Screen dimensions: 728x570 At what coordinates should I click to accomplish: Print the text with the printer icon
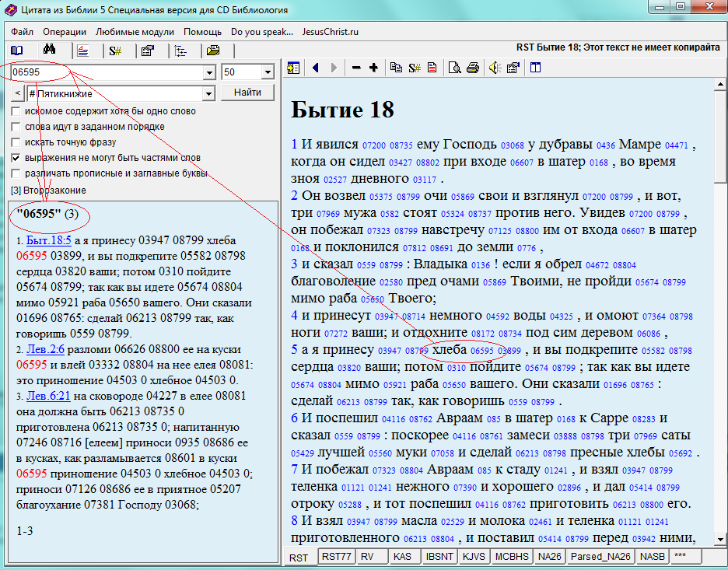[473, 68]
